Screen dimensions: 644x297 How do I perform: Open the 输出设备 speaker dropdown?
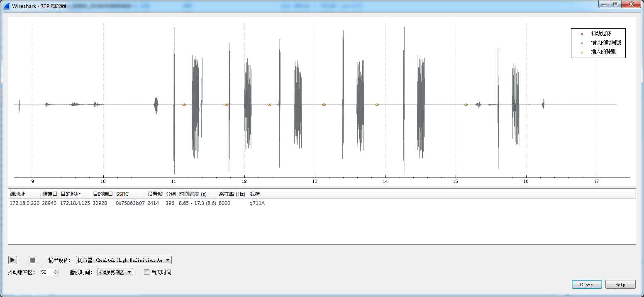tap(124, 260)
